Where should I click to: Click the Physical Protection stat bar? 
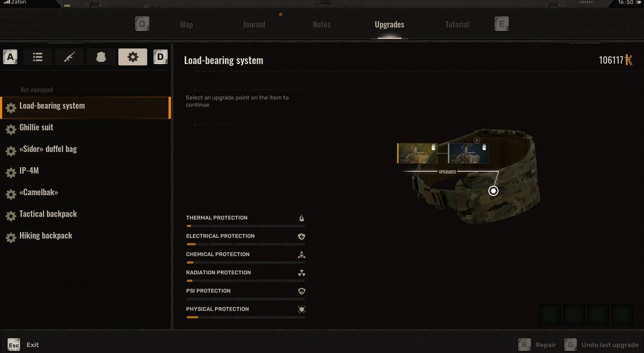(x=245, y=317)
